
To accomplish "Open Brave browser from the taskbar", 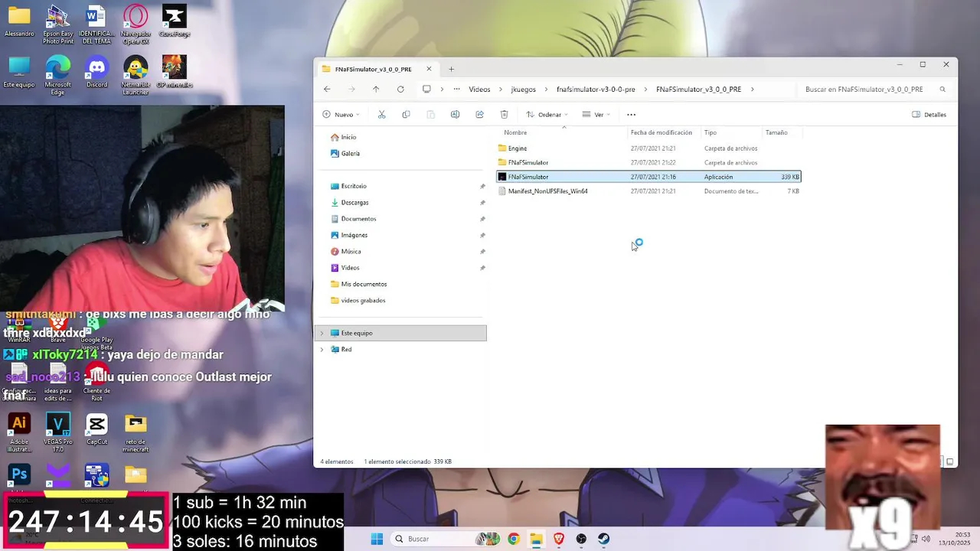I will [x=558, y=539].
